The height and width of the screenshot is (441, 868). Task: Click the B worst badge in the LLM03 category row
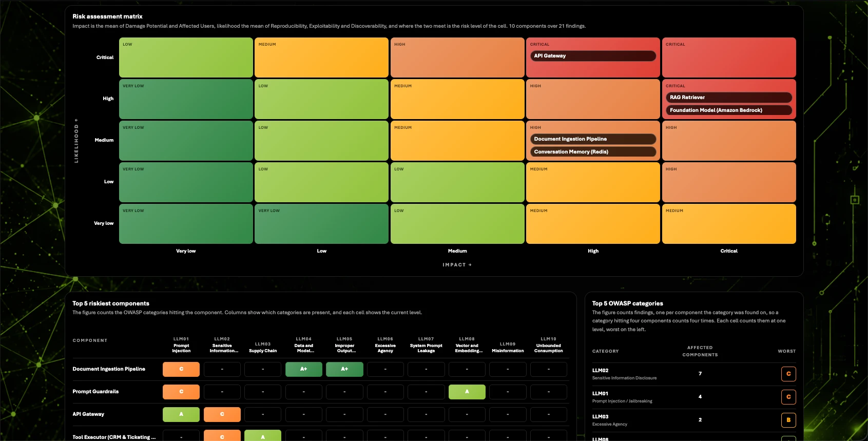point(788,420)
